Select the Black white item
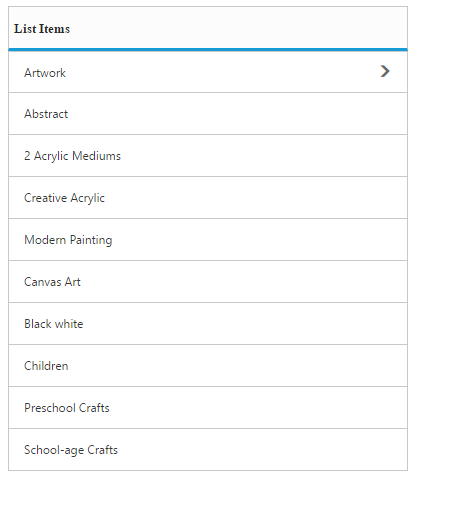This screenshot has height=529, width=455. point(208,324)
